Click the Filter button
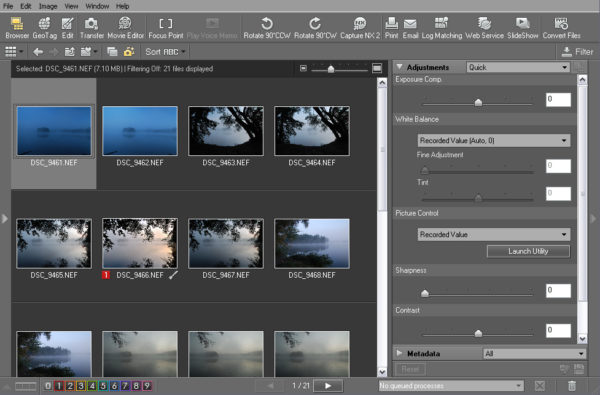Viewport: 600px width, 395px height. 577,52
